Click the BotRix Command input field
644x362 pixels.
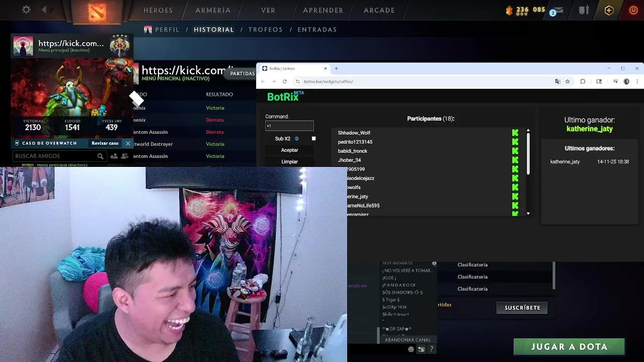[x=289, y=126]
